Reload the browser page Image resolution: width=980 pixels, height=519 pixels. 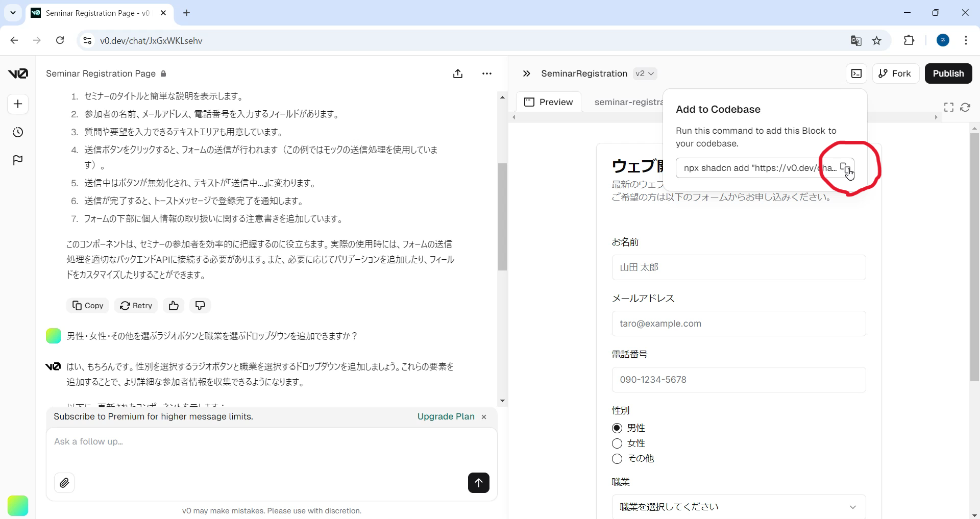[60, 40]
